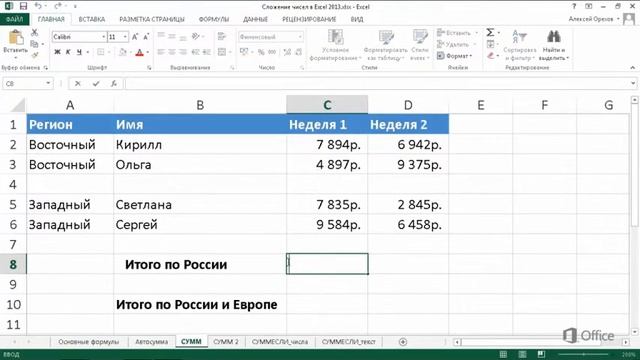Image resolution: width=640 pixels, height=360 pixels.
Task: Click the Decrease Decimal icon
Action: pos(299,52)
